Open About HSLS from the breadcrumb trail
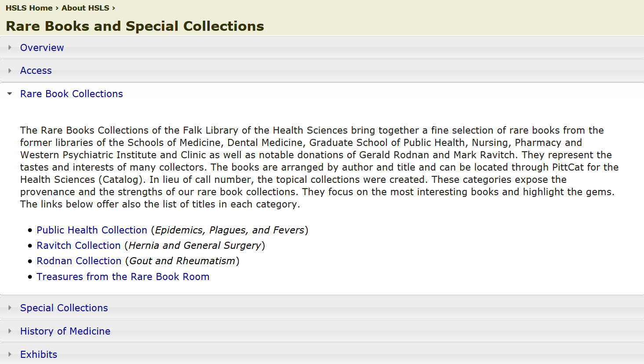Screen dimensions: 644x364 85,7
